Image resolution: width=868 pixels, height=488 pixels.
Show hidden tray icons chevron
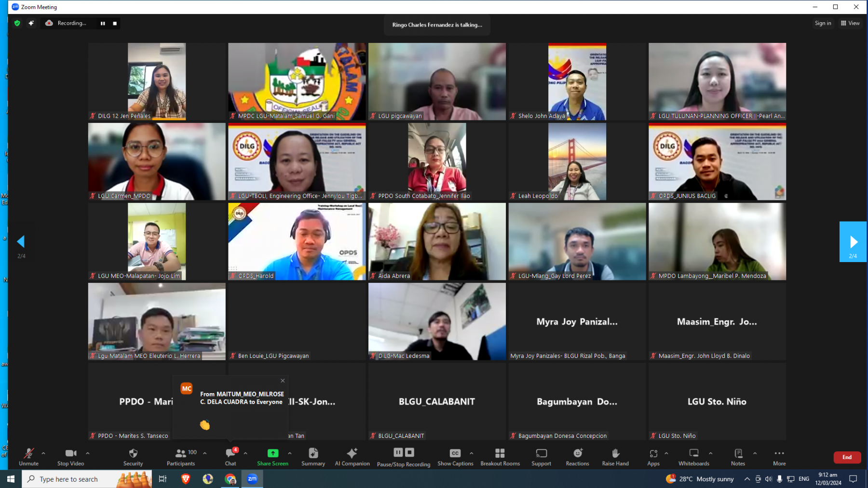click(x=747, y=479)
